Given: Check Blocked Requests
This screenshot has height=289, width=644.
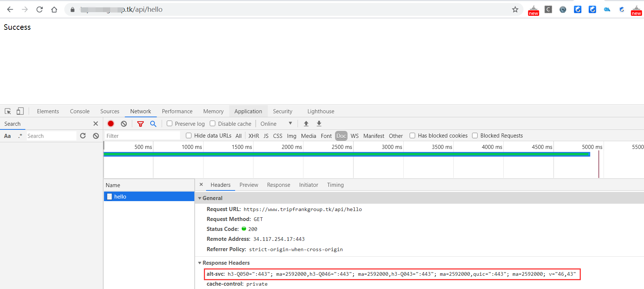Looking at the screenshot, I should tap(475, 135).
